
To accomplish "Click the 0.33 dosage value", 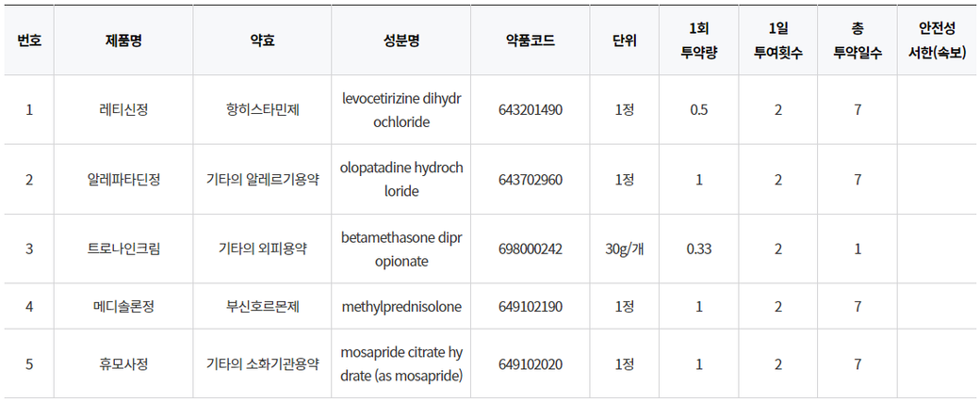I will pyautogui.click(x=698, y=249).
